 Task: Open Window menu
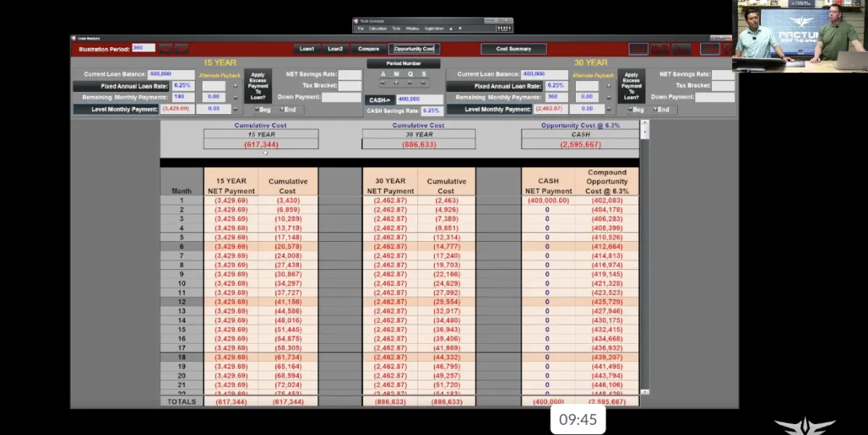click(x=412, y=28)
